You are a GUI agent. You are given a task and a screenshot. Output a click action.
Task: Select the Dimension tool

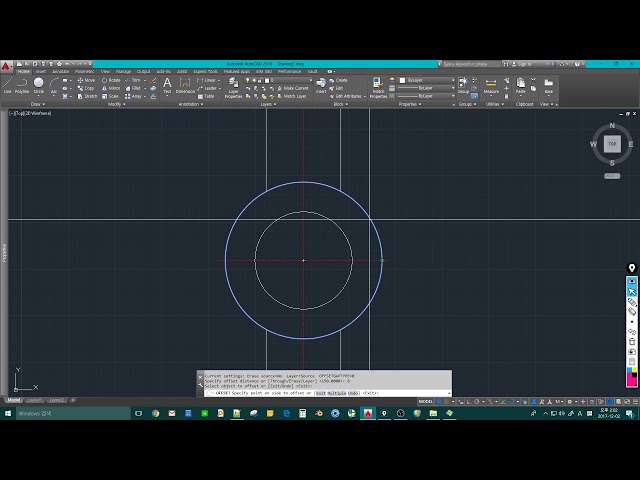[185, 86]
